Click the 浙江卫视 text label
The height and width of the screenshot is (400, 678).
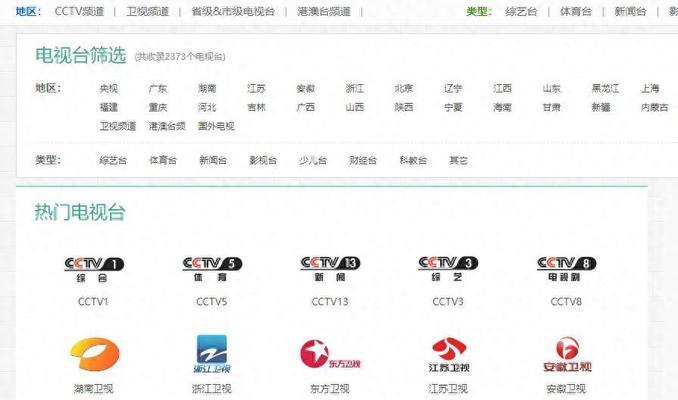pyautogui.click(x=211, y=389)
